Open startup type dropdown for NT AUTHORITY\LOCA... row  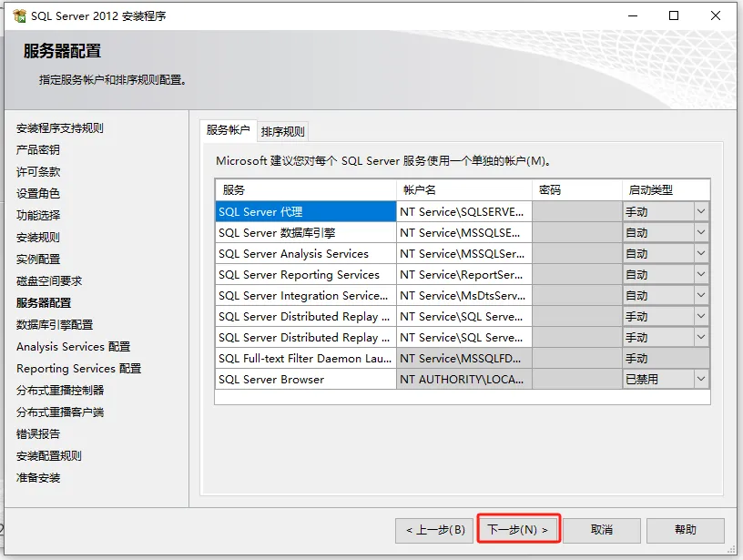coord(701,379)
